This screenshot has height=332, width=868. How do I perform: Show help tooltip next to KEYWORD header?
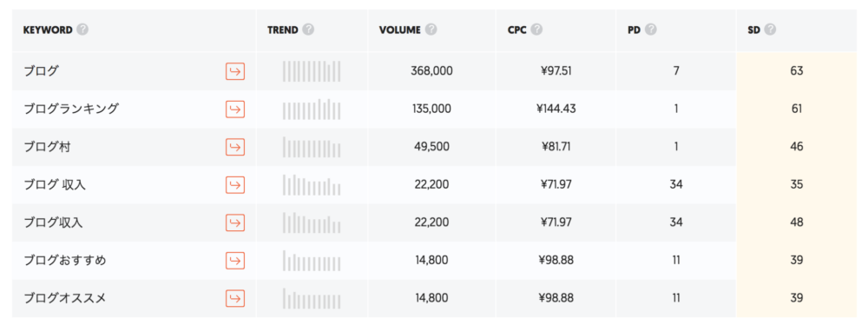click(x=82, y=30)
